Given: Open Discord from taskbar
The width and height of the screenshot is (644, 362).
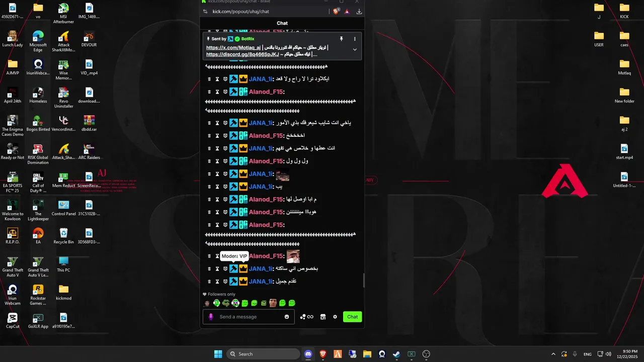Looking at the screenshot, I should 308,354.
